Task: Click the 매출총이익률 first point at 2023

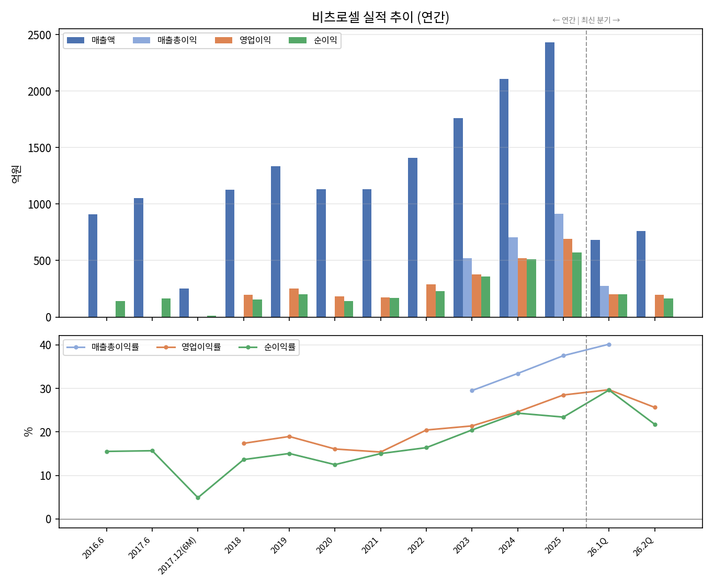Action: click(472, 390)
